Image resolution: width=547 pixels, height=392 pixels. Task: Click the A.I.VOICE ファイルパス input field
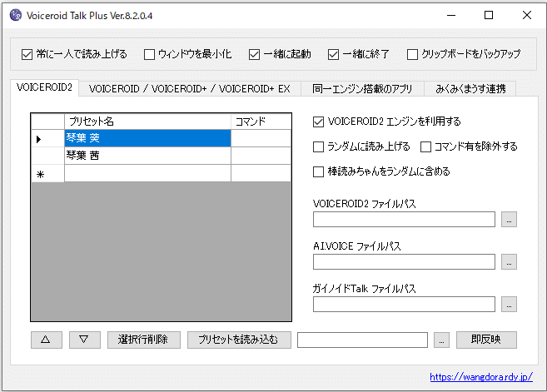click(404, 262)
